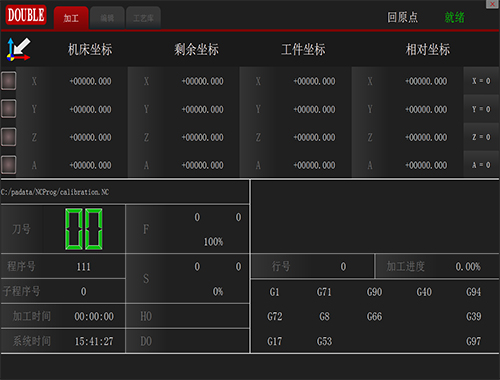The image size is (500, 380).
Task: Switch to the 工艺库 tab
Action: pyautogui.click(x=143, y=18)
